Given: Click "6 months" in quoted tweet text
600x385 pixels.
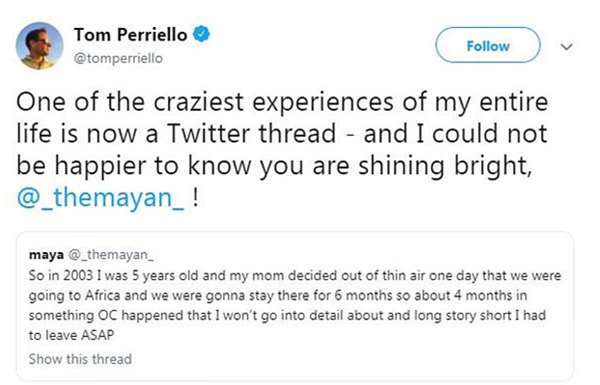Looking at the screenshot, I should point(363,295).
